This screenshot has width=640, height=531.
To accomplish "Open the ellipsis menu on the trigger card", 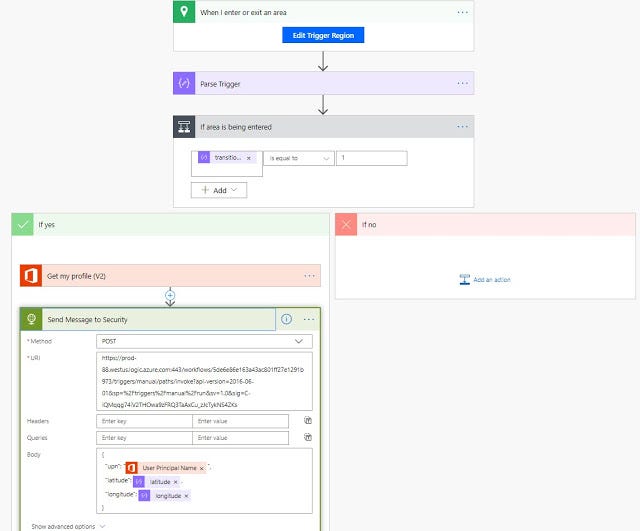I will click(462, 12).
